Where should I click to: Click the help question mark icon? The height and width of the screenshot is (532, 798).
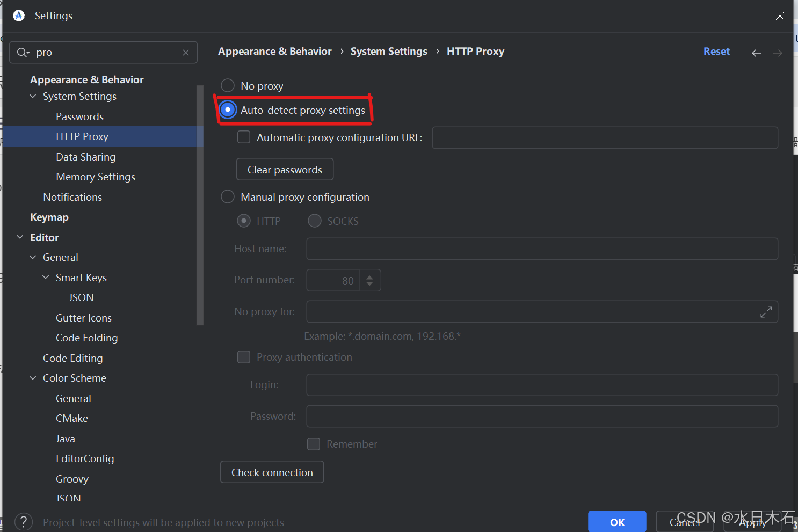tap(23, 521)
